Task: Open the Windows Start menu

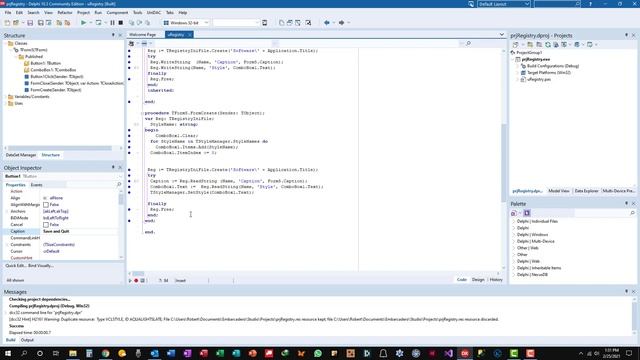Action: (x=7, y=353)
